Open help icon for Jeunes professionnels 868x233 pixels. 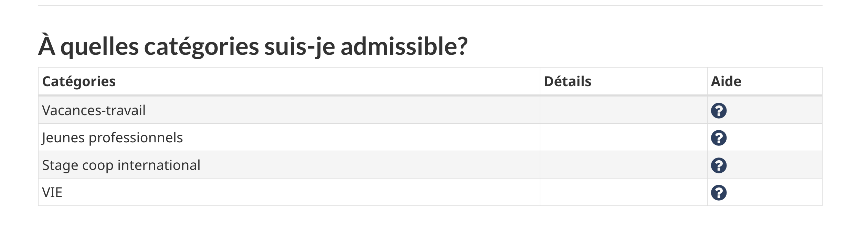[x=719, y=138]
